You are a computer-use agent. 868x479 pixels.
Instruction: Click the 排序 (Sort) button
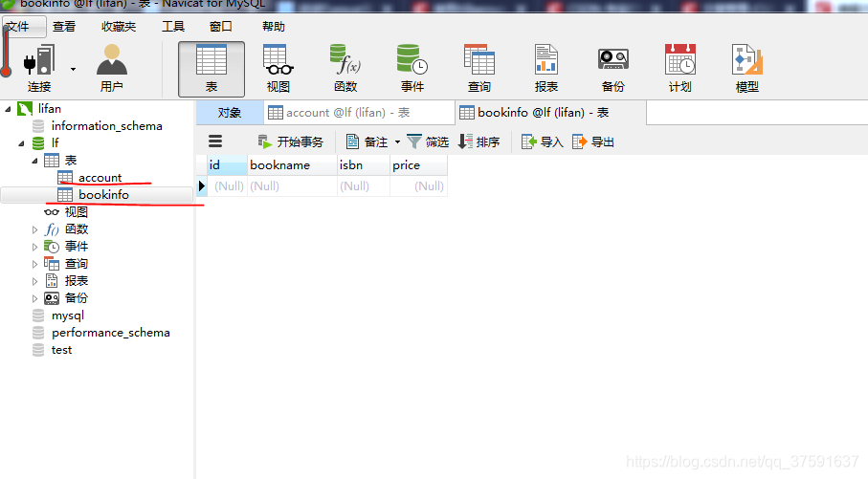point(479,142)
